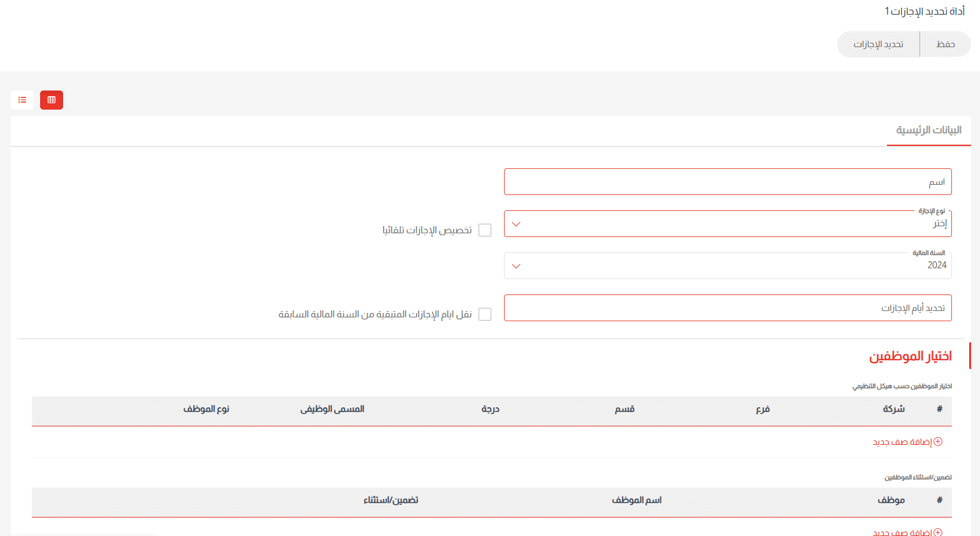Click plus icon in organizational structure table
The image size is (980, 536).
938,442
